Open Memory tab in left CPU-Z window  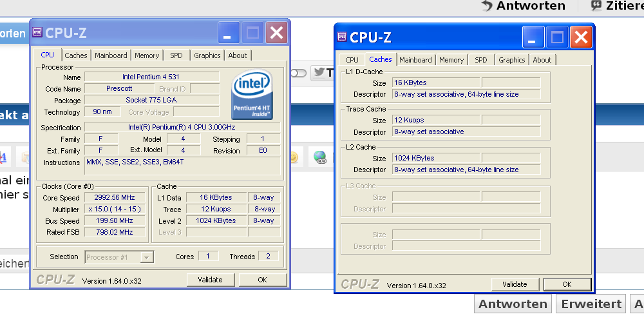tap(147, 55)
